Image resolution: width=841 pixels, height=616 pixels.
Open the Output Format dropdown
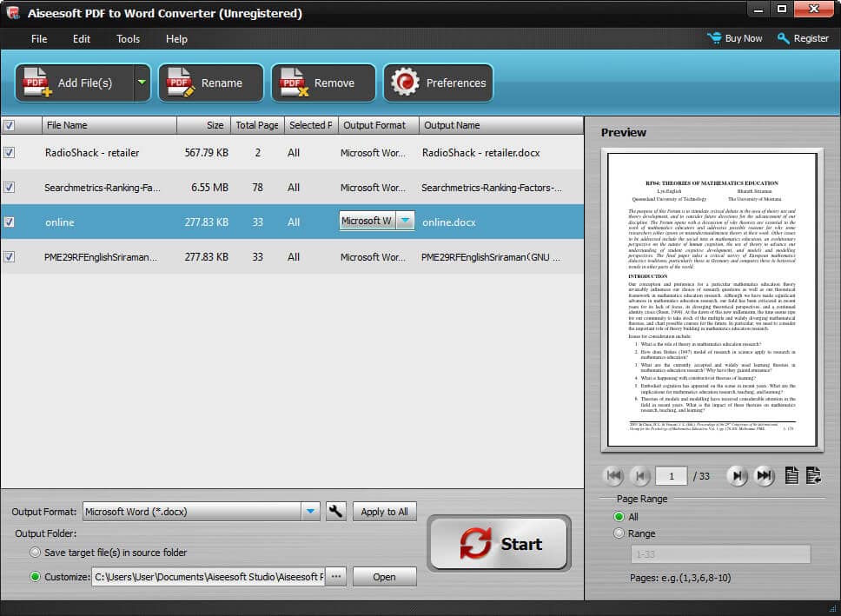[x=311, y=512]
